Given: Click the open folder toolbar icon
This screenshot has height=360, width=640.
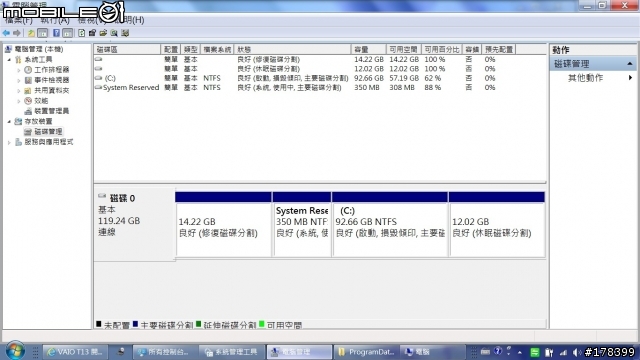Looking at the screenshot, I should [x=103, y=33].
